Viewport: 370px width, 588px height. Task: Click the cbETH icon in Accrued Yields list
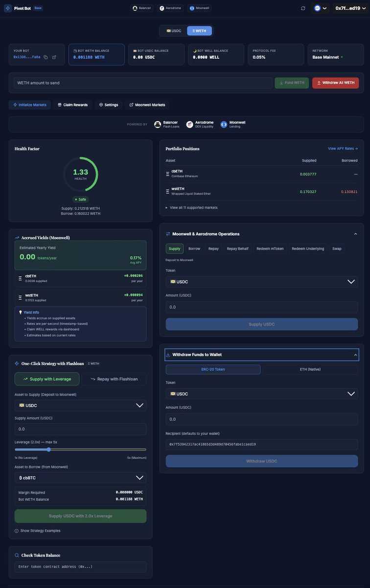[x=20, y=278]
